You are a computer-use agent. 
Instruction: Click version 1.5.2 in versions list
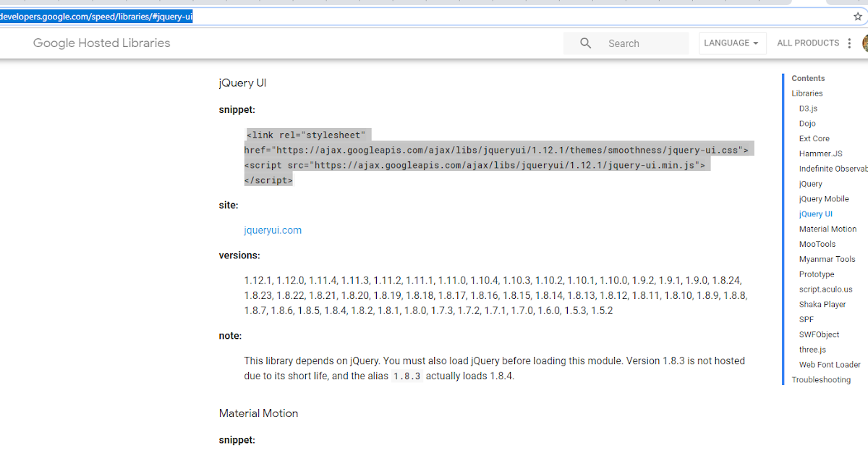pyautogui.click(x=602, y=311)
